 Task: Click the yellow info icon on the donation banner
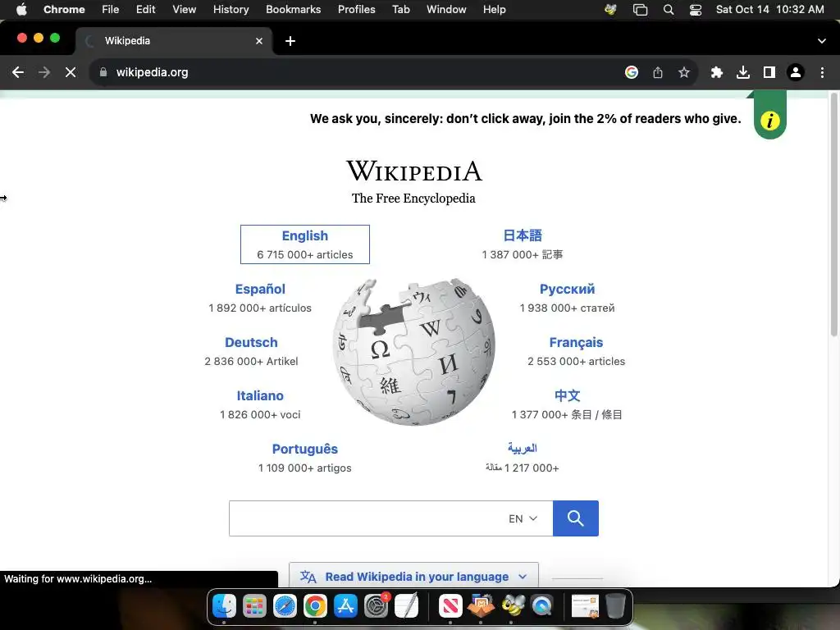(x=769, y=120)
